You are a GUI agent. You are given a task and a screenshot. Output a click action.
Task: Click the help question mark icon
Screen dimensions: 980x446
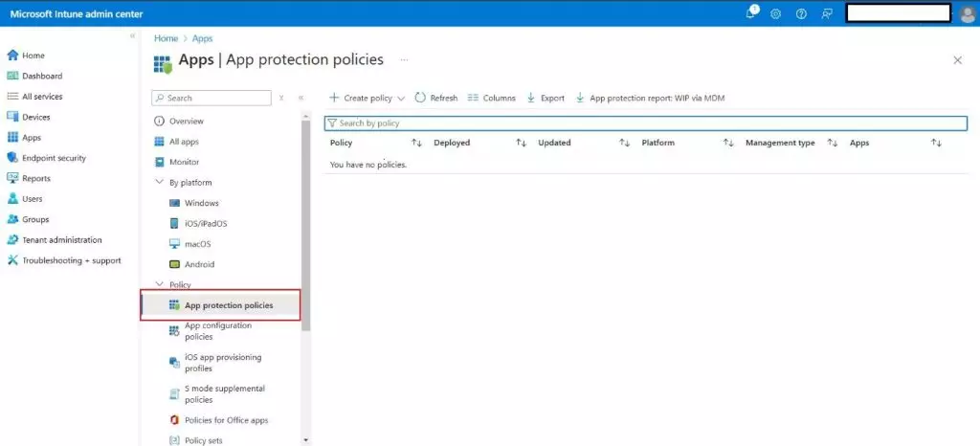coord(801,13)
